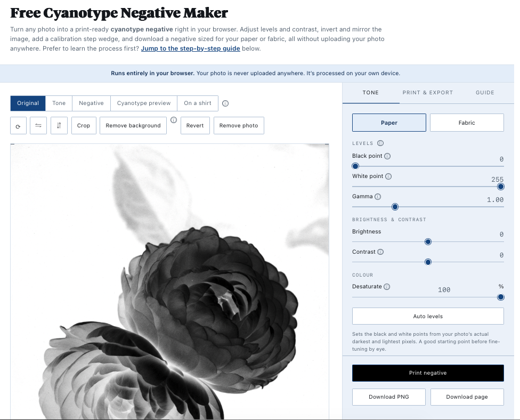Screen dimensions: 520x420
Task: Click the Remove photo button
Action: coord(239,125)
